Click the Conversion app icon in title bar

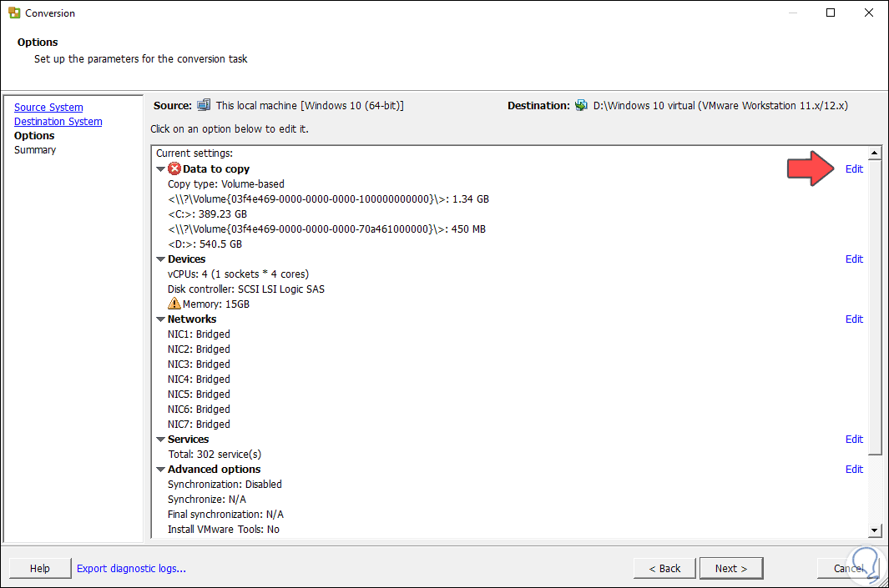(13, 13)
